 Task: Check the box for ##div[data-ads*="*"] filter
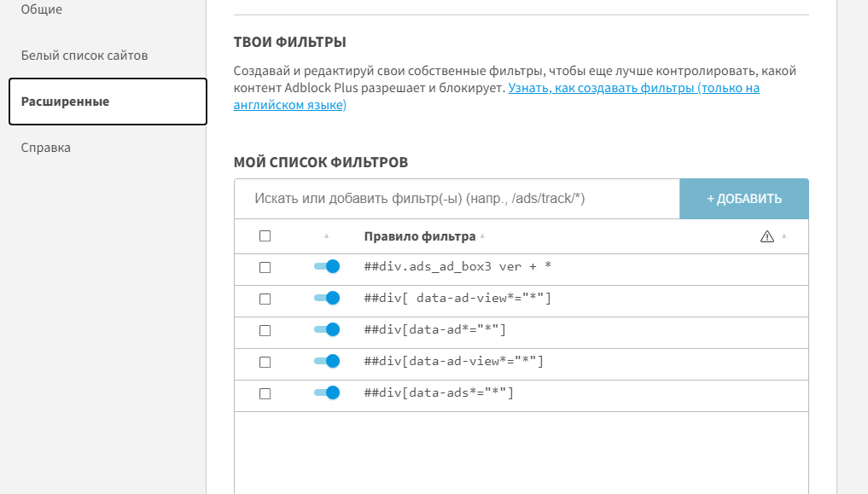tap(265, 393)
